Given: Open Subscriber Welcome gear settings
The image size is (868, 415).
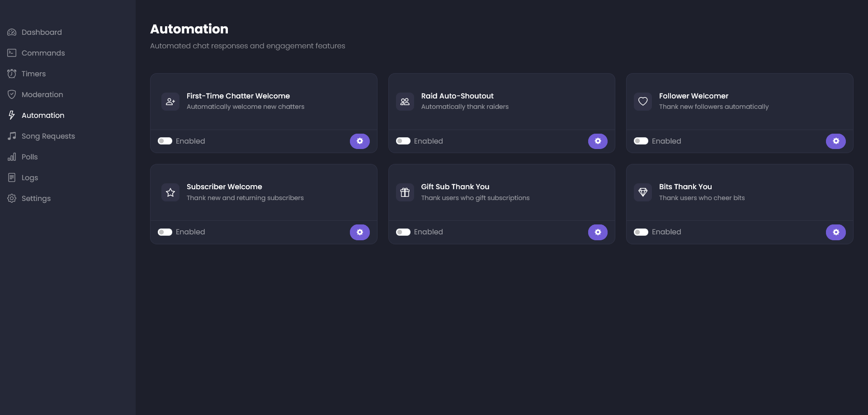Looking at the screenshot, I should click(359, 232).
